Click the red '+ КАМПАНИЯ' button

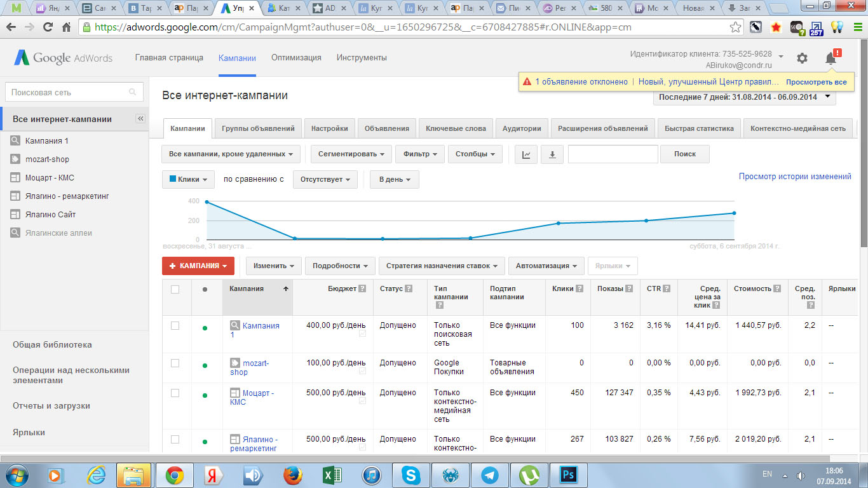198,266
